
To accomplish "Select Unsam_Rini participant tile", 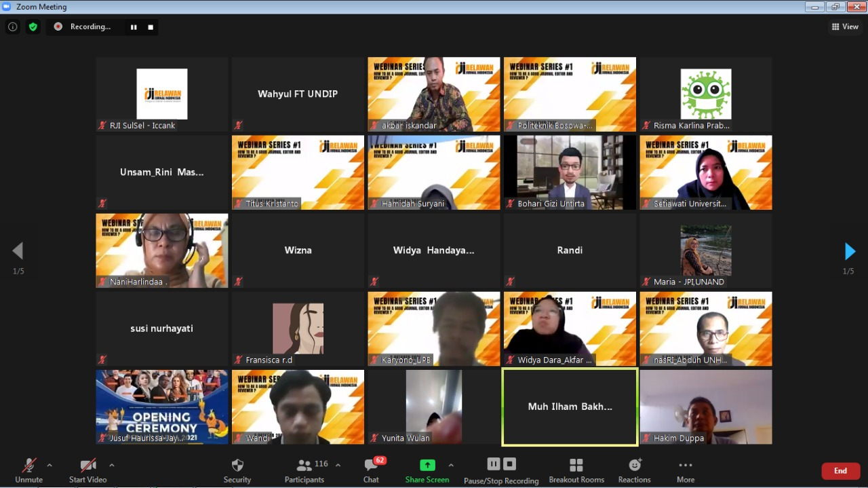I will 162,172.
